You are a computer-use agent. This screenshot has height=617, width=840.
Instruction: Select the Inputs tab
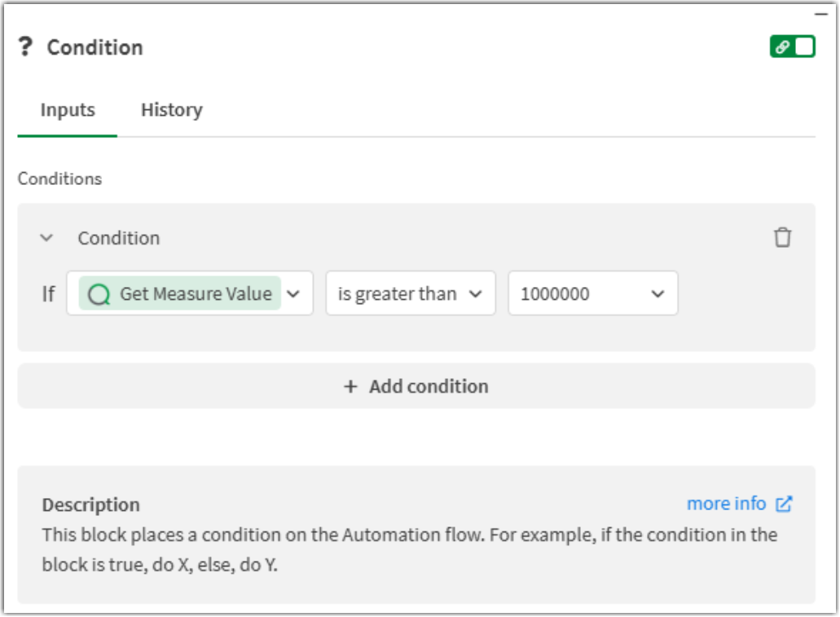click(x=67, y=109)
